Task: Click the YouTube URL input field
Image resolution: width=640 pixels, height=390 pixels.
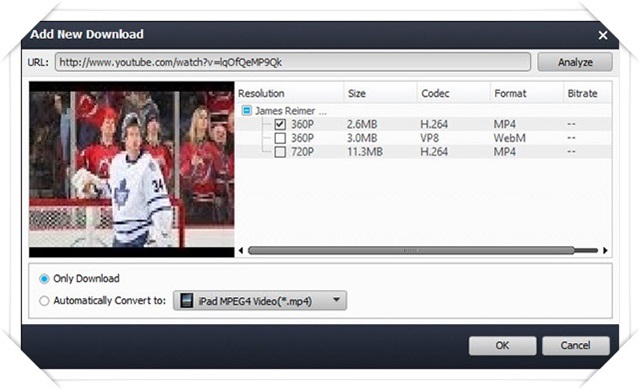Action: point(293,62)
